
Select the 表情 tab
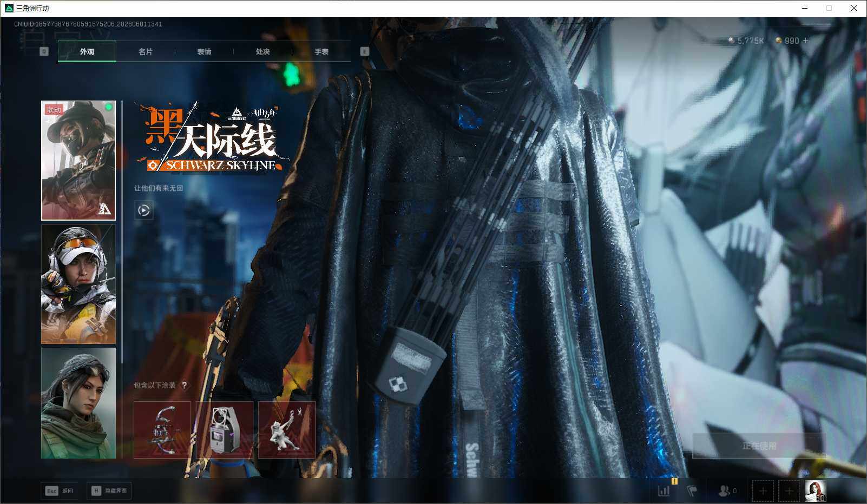point(204,52)
